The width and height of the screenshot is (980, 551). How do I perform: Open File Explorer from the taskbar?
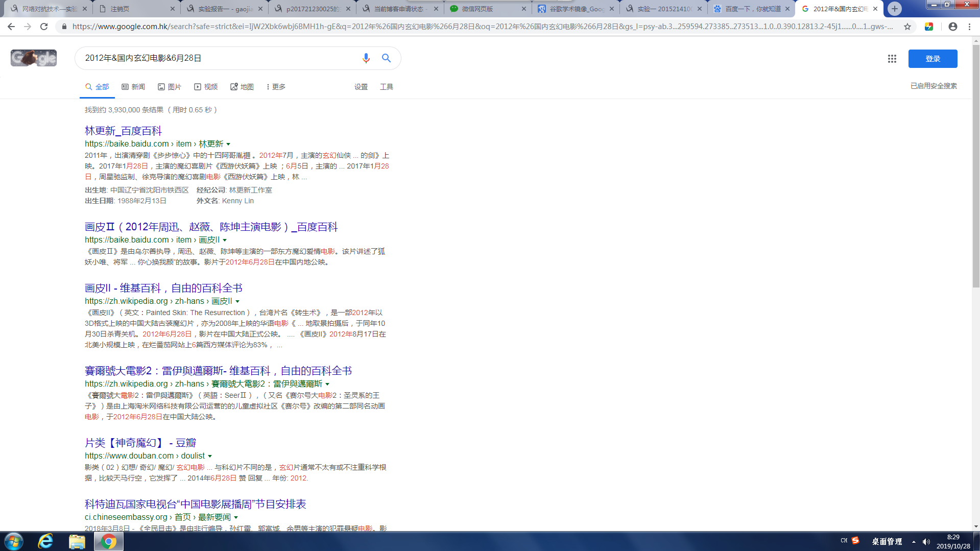click(x=77, y=541)
